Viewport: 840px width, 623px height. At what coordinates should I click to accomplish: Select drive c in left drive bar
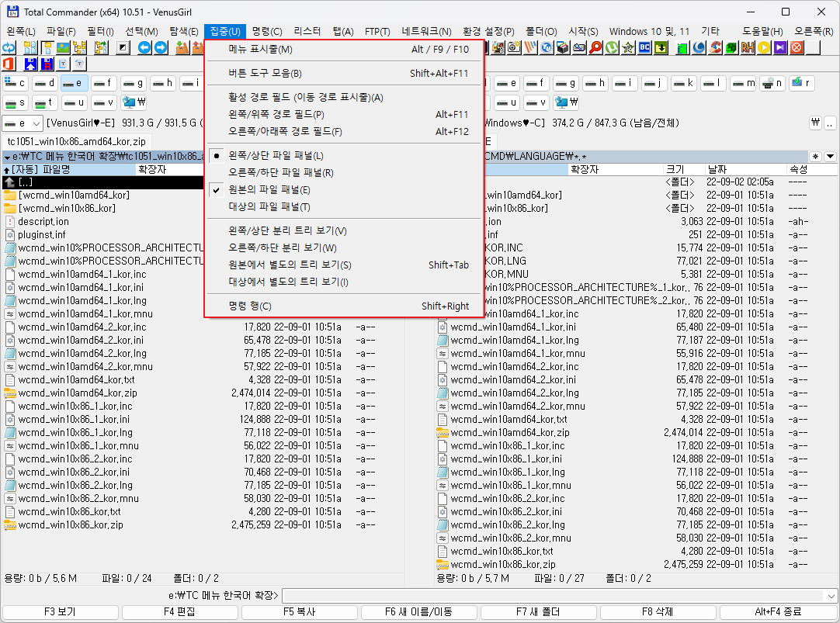pyautogui.click(x=16, y=83)
